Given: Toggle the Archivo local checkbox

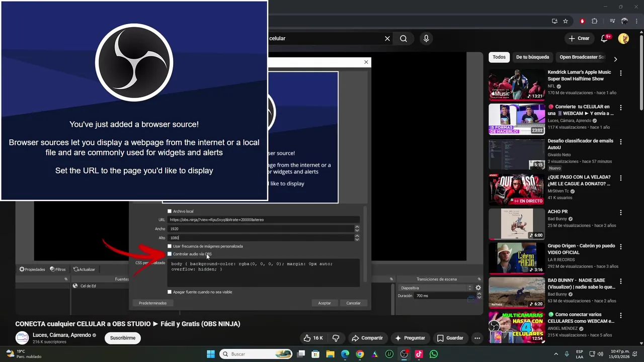Looking at the screenshot, I should [170, 211].
